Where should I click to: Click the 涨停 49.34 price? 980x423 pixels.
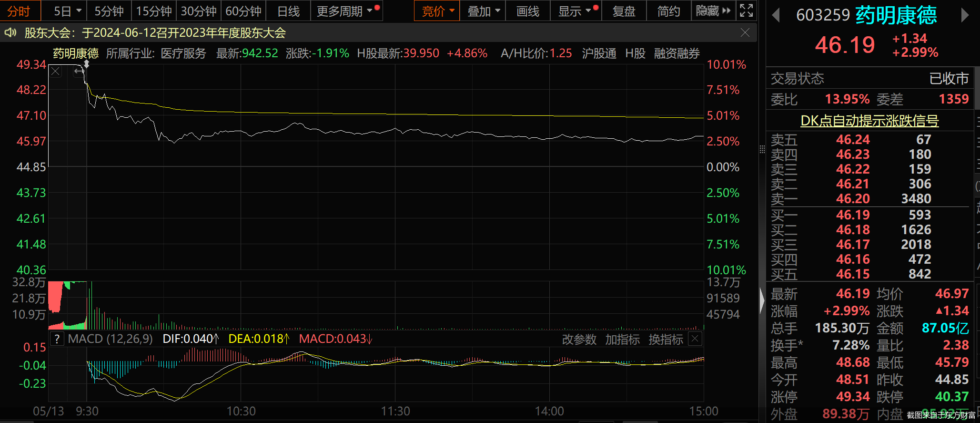(x=853, y=397)
